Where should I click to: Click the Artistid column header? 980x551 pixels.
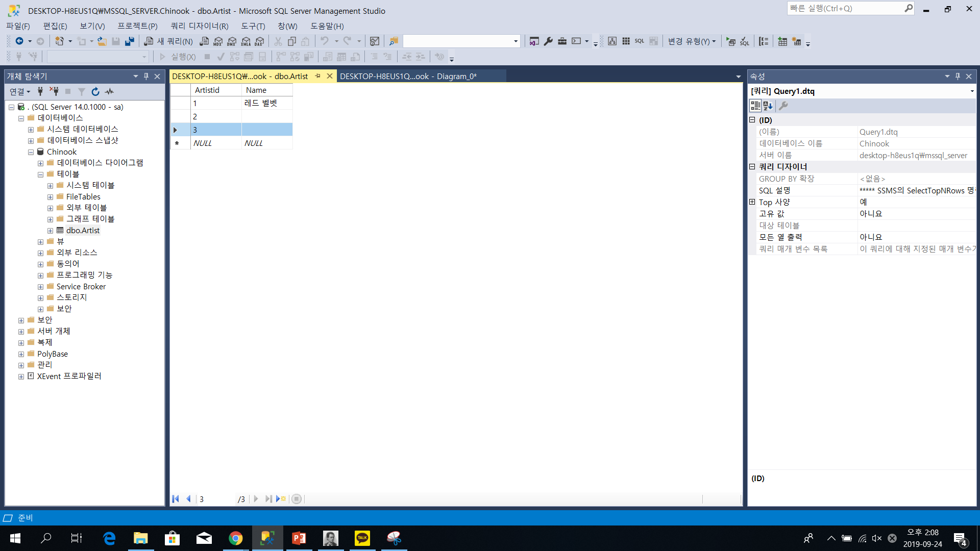pyautogui.click(x=216, y=90)
